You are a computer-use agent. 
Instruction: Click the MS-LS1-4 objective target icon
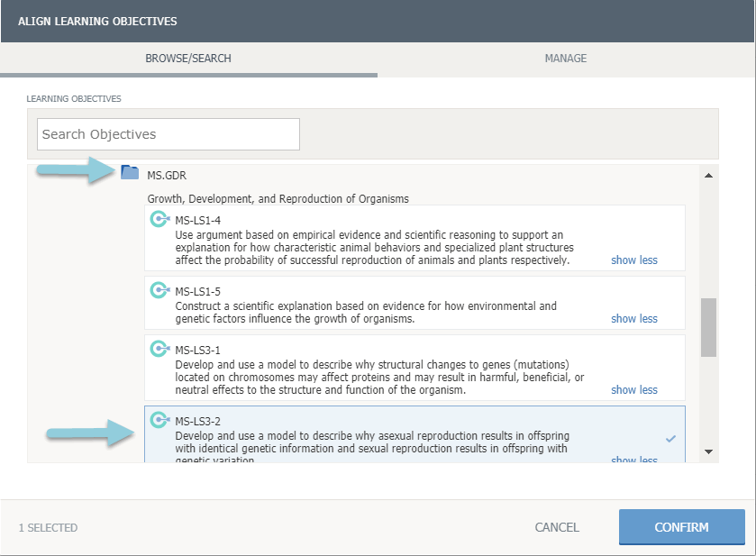pos(159,219)
